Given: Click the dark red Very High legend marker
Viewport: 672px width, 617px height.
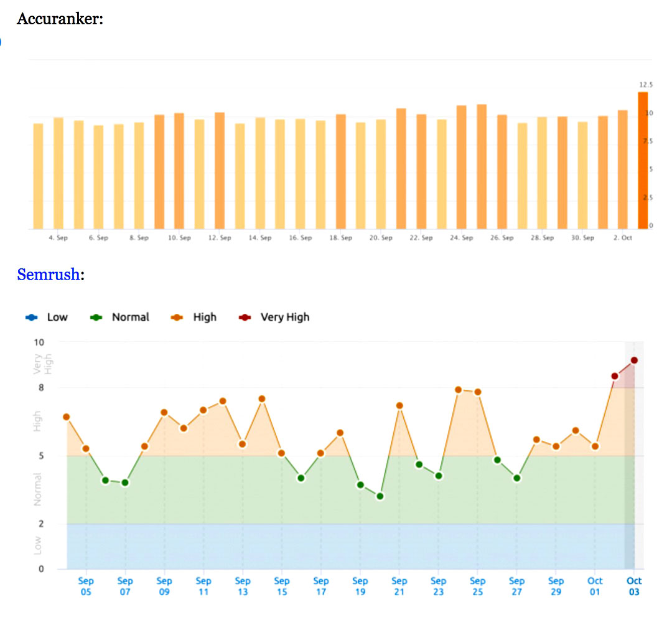Looking at the screenshot, I should click(x=245, y=318).
